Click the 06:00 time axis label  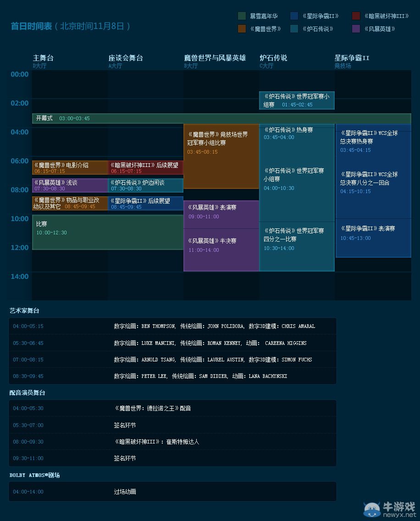pos(20,161)
